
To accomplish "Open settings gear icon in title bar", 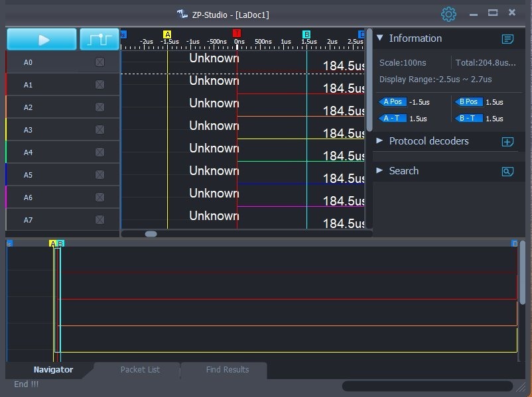I will [x=449, y=14].
